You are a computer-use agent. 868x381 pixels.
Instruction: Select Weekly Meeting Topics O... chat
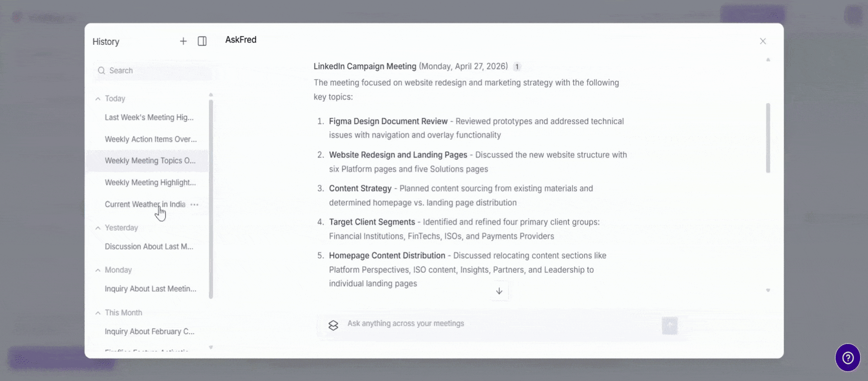click(147, 161)
